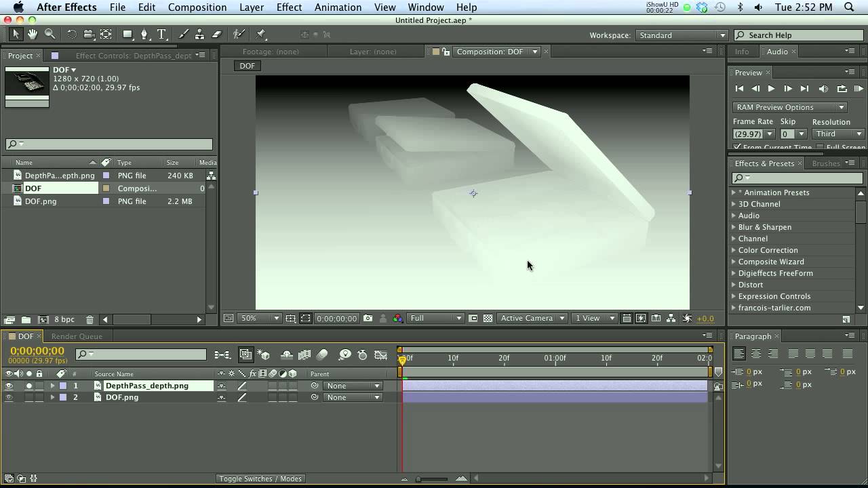Create a new folder in Project panel
This screenshot has width=868, height=488.
tap(26, 320)
